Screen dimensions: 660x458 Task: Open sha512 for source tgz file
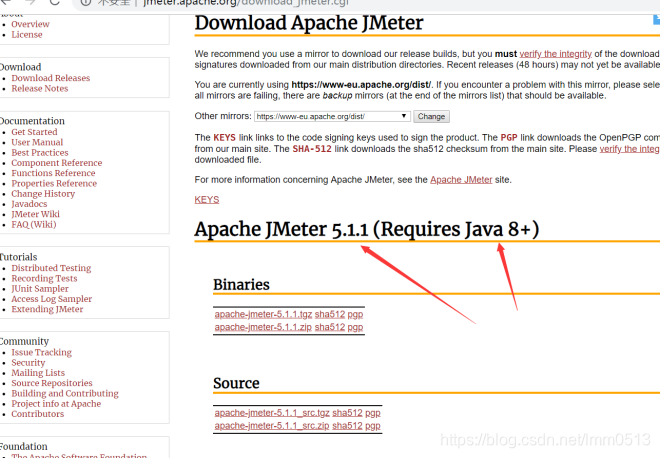pyautogui.click(x=347, y=413)
